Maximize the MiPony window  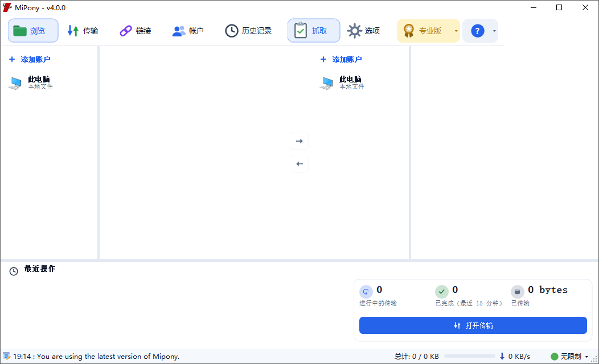(x=559, y=7)
